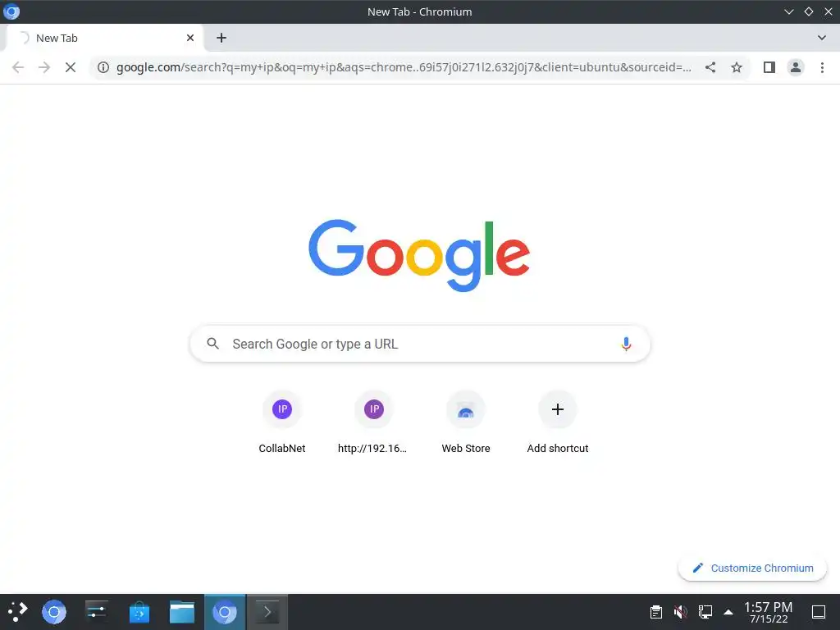Open a new tab with plus button

pos(221,38)
